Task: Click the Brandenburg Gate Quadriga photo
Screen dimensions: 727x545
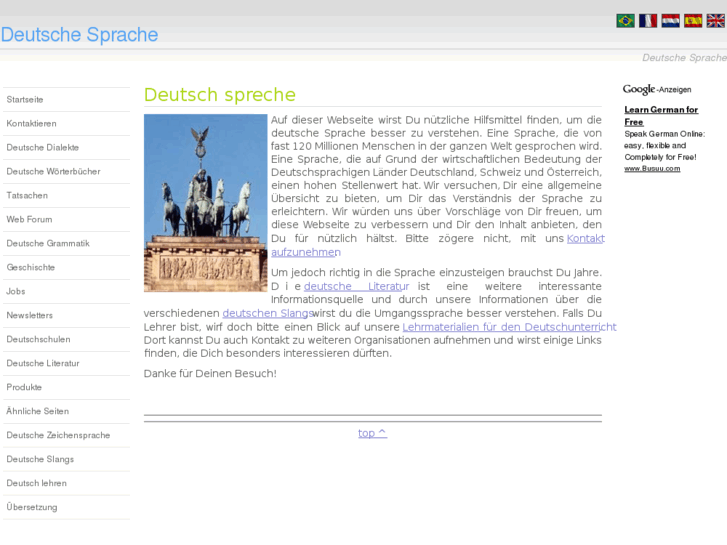Action: point(205,203)
